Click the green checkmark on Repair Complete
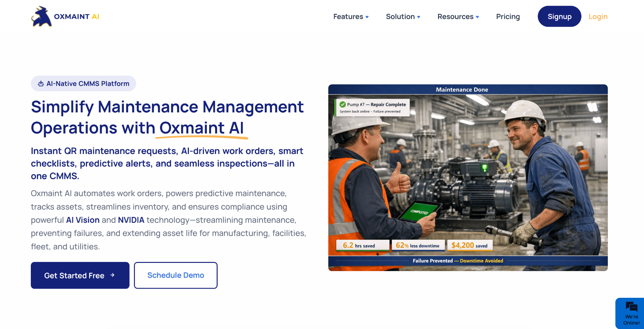 343,105
